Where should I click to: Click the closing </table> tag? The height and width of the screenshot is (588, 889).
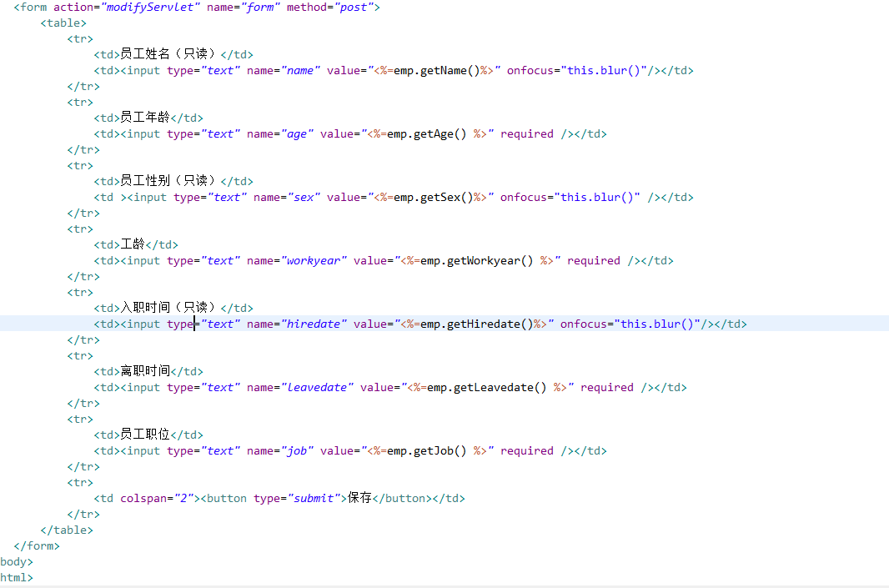pyautogui.click(x=67, y=530)
